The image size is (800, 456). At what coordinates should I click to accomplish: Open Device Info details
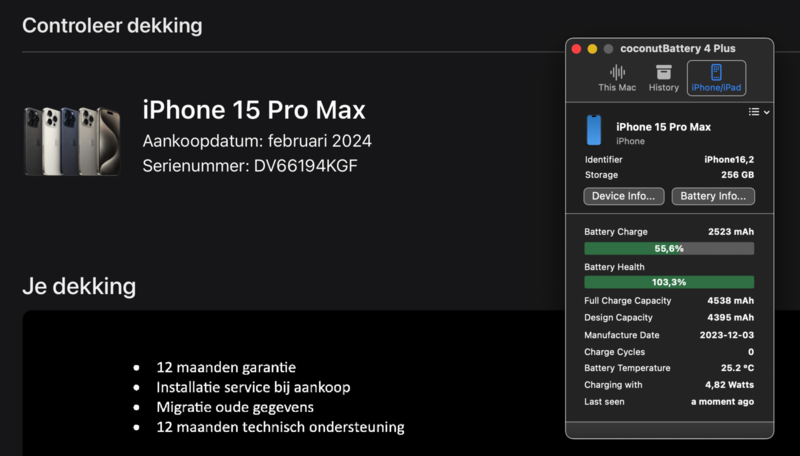click(x=623, y=196)
